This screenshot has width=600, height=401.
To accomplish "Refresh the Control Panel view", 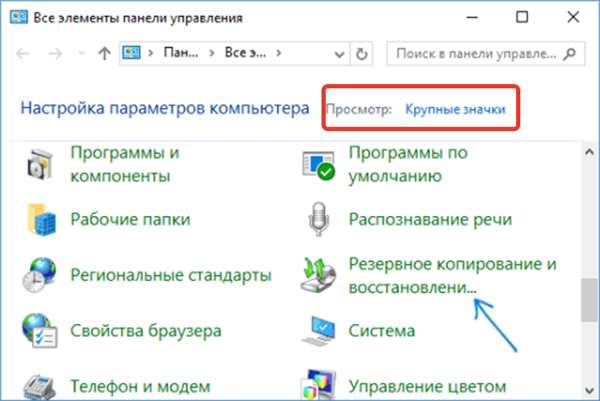I will tap(361, 54).
